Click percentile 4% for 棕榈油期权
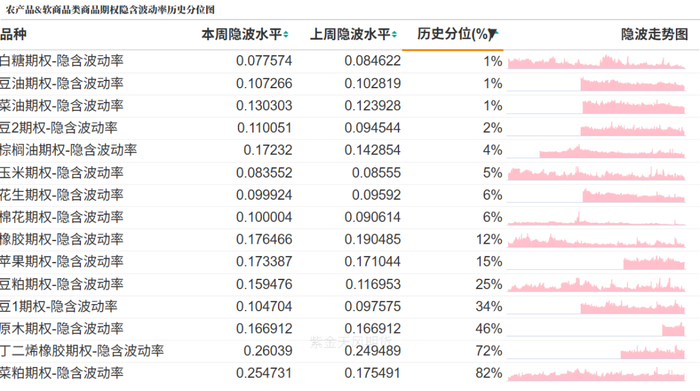 (492, 150)
